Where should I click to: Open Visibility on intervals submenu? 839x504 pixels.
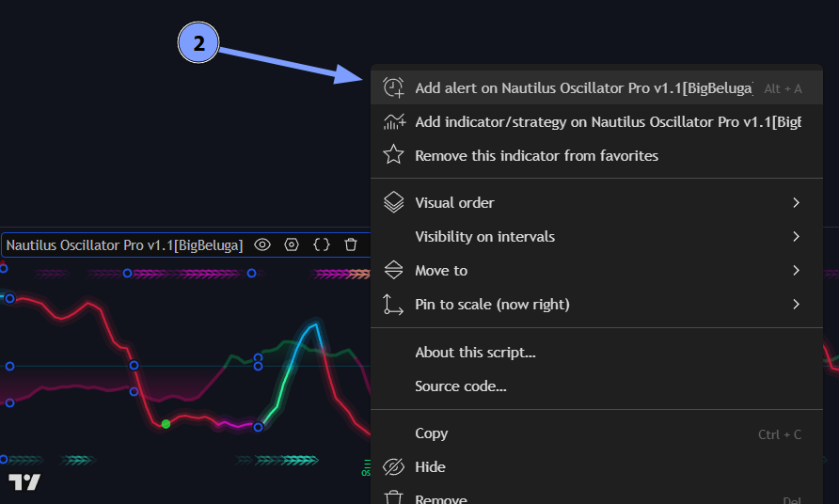click(x=596, y=236)
